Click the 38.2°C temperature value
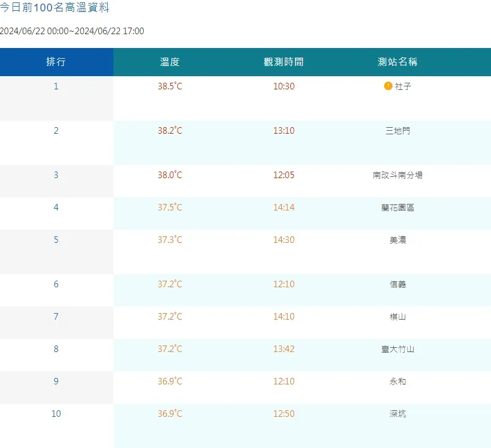491x448 pixels. pyautogui.click(x=170, y=130)
